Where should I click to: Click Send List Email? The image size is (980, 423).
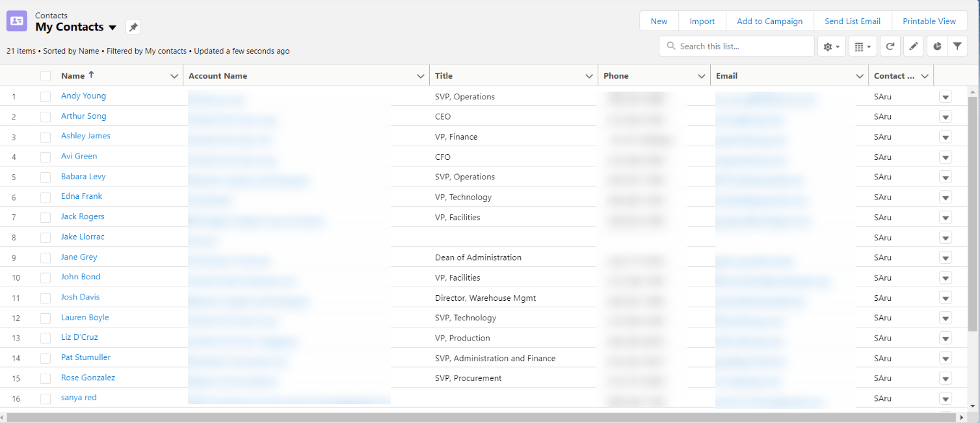click(852, 21)
